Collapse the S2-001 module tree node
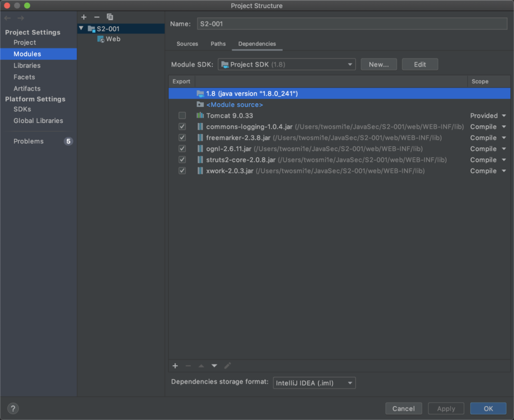 click(81, 29)
